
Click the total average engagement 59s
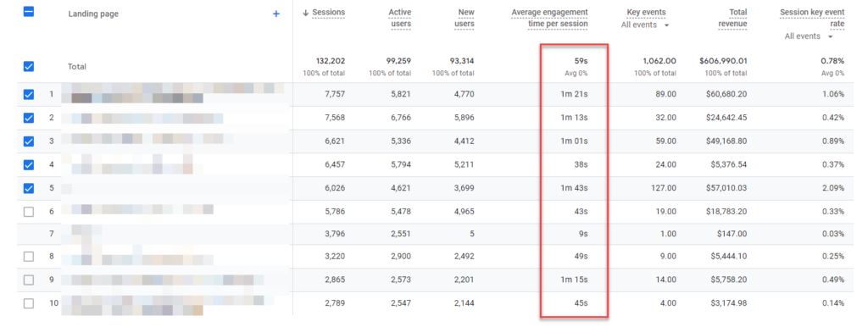(x=581, y=61)
